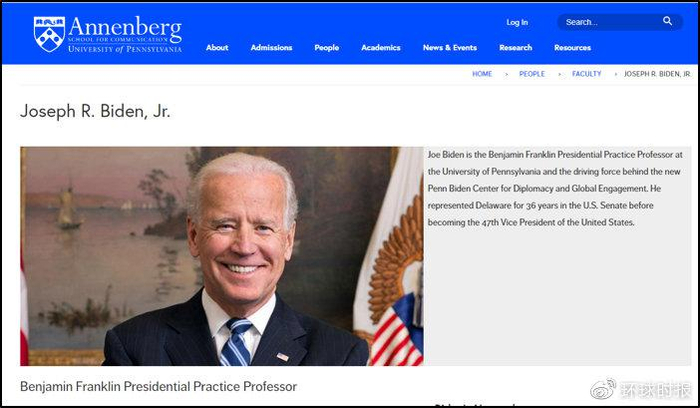Open the About menu

click(217, 48)
